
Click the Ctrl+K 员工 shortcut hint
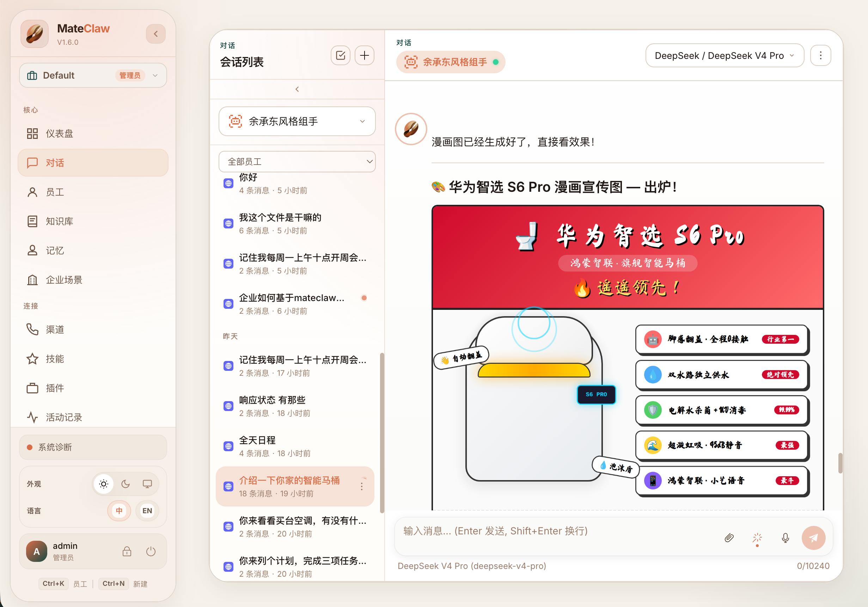tap(63, 584)
